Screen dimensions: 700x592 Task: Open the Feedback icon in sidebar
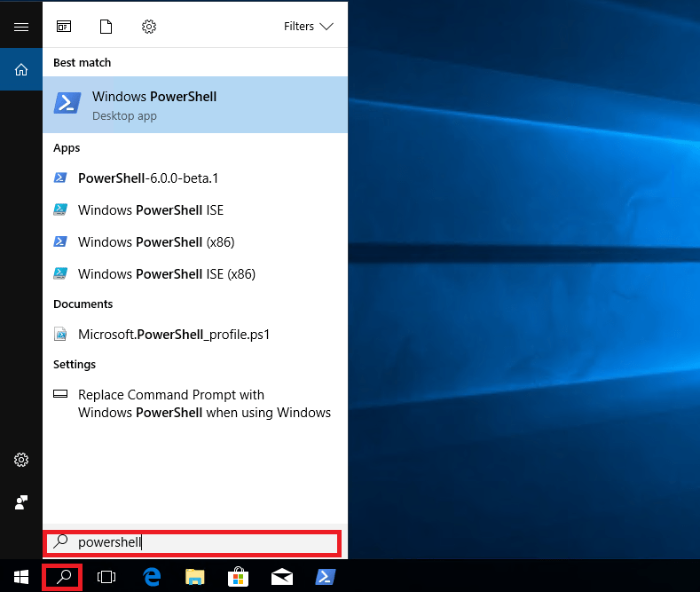click(x=21, y=502)
